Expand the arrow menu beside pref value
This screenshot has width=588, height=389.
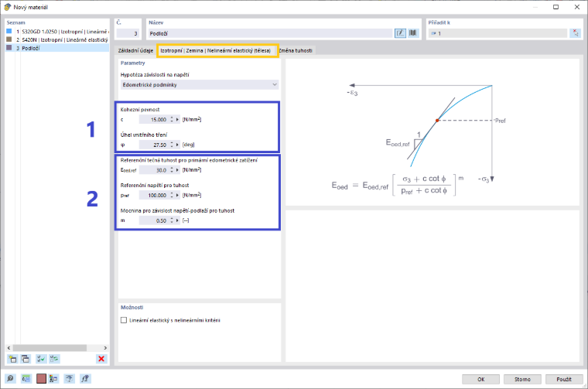pyautogui.click(x=178, y=195)
